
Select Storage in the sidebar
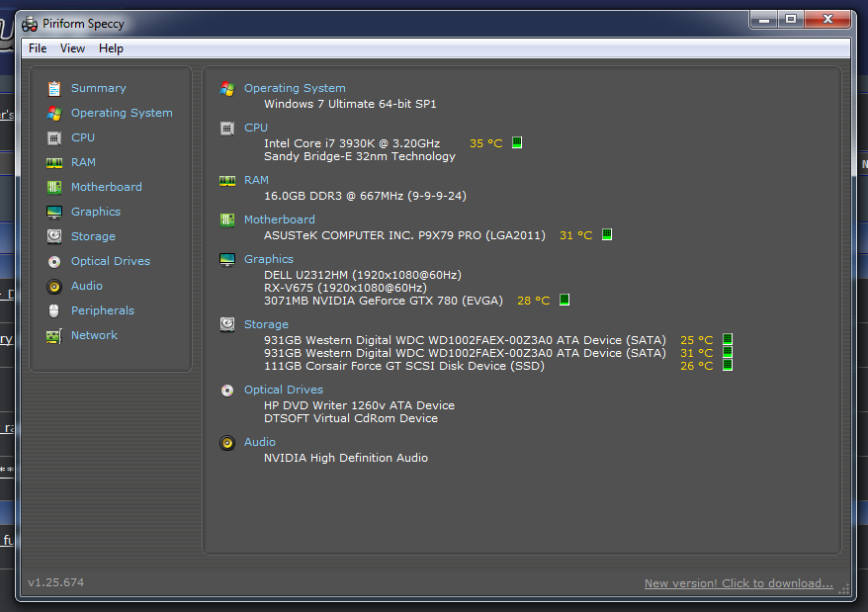(x=93, y=236)
